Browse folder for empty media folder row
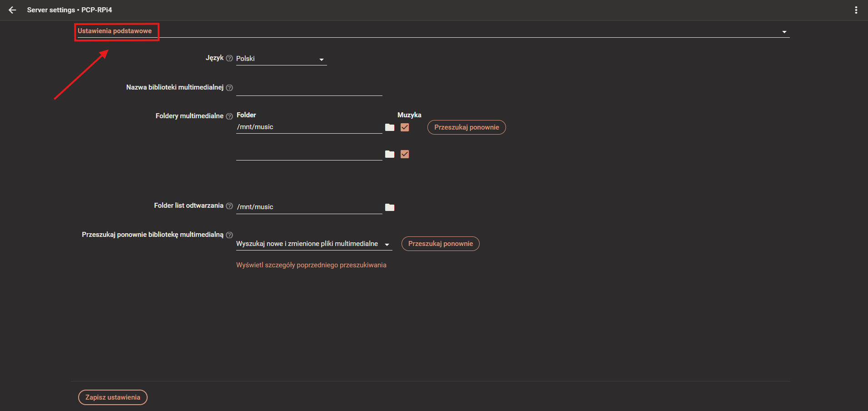Viewport: 868px width, 411px height. point(390,154)
